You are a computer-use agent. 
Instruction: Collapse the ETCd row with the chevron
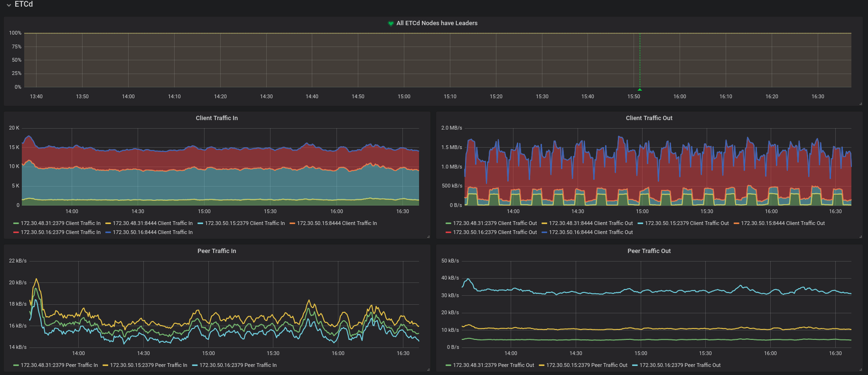(9, 5)
